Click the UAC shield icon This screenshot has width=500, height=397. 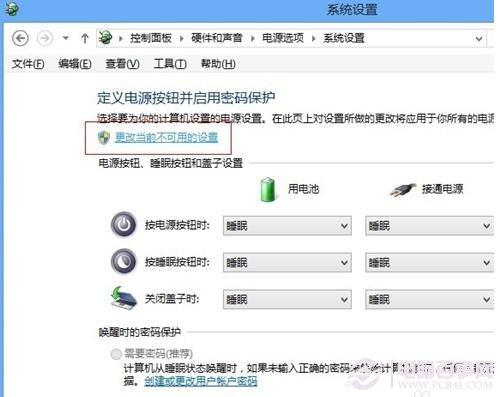[x=104, y=137]
